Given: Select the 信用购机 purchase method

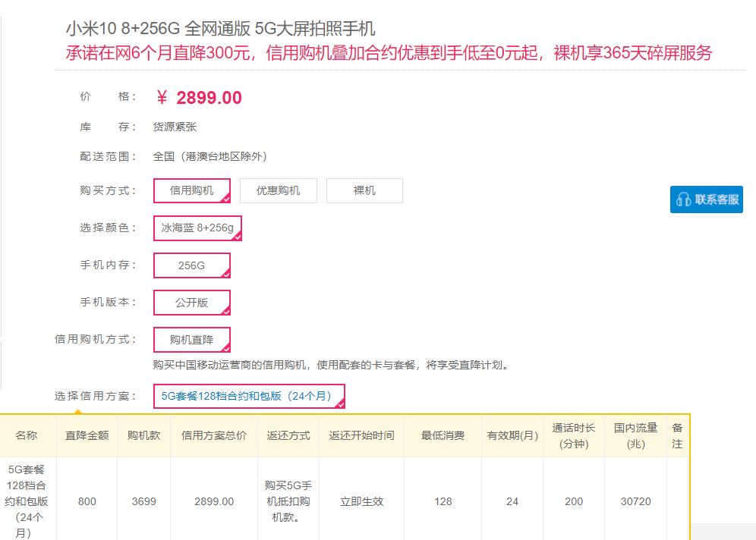Looking at the screenshot, I should (191, 190).
